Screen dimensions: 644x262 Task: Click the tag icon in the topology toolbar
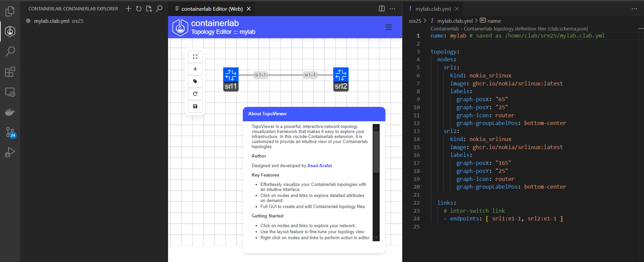pos(195,81)
